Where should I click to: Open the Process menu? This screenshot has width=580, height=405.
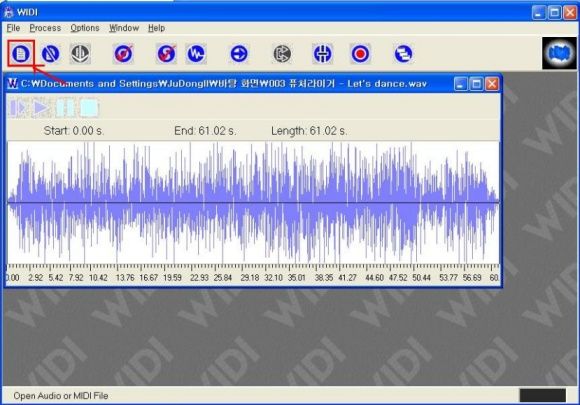click(x=45, y=28)
